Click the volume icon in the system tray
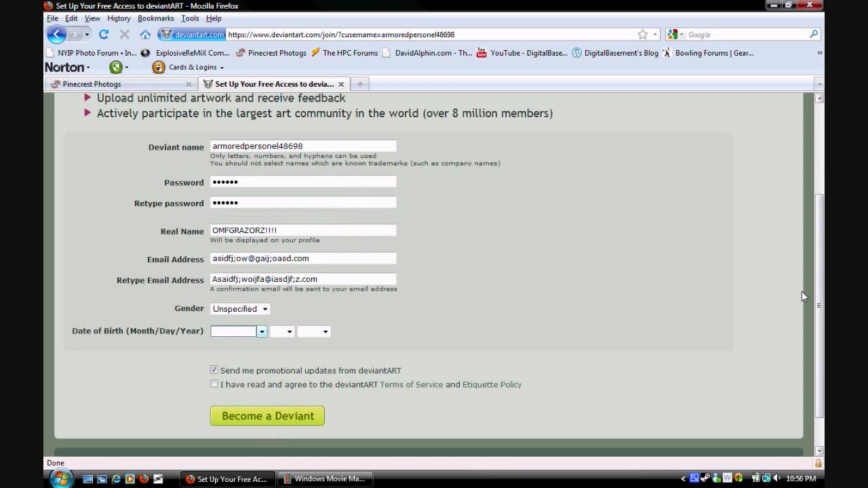The width and height of the screenshot is (868, 488). (776, 478)
